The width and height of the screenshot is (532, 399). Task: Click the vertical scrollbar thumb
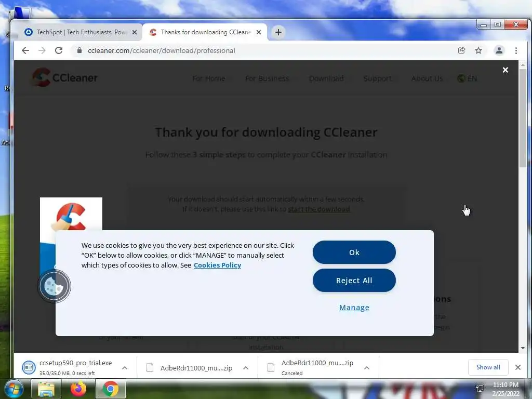click(523, 118)
